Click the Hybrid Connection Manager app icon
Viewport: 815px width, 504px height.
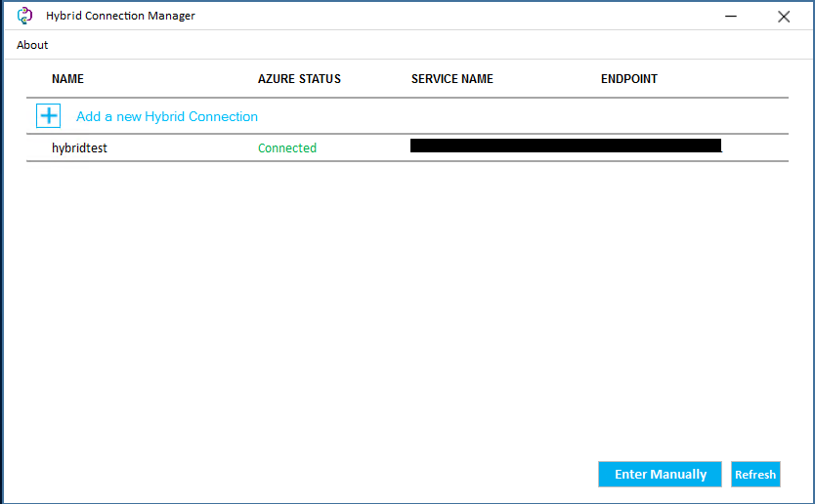tap(24, 16)
